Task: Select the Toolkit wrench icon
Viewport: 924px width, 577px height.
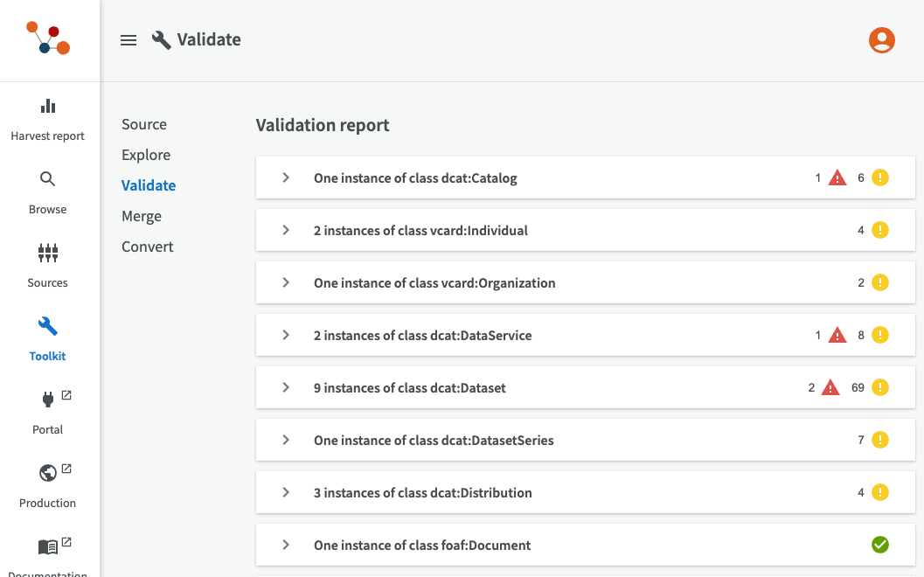Action: [x=48, y=327]
